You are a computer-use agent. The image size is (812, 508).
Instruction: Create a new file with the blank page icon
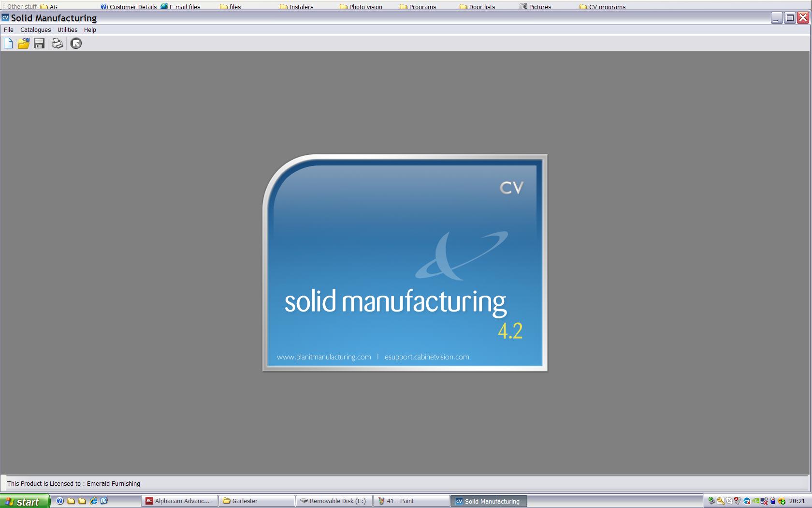coord(8,44)
